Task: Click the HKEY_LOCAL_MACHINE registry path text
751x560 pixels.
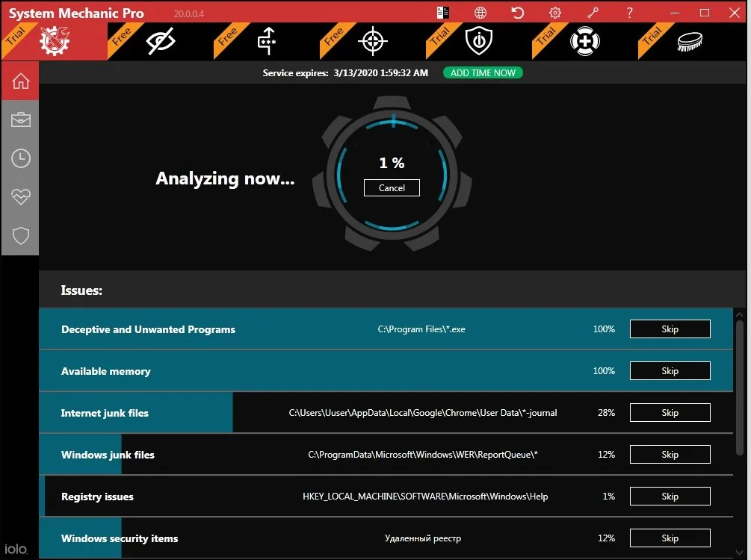Action: (425, 497)
